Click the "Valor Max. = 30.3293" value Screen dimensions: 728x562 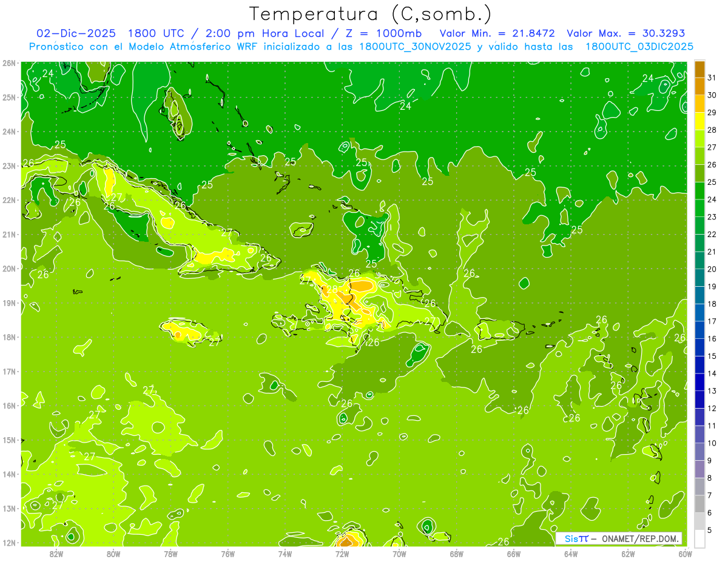point(626,33)
